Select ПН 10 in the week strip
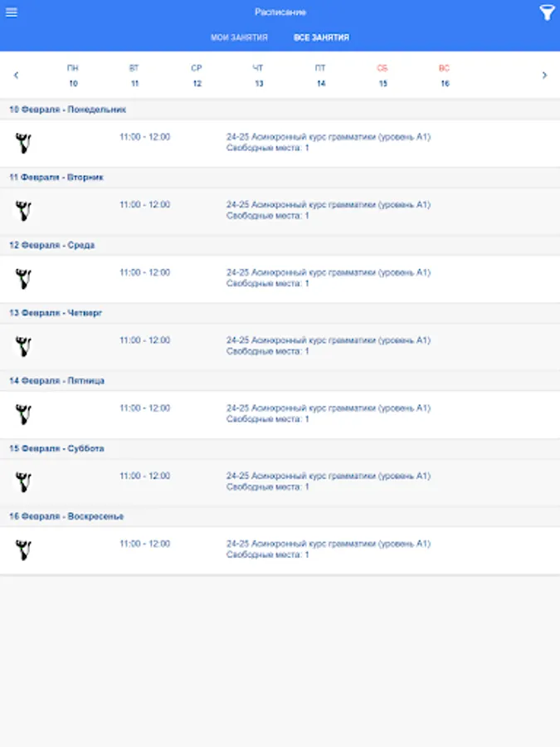Screen dimensions: 560x747 [x=73, y=76]
